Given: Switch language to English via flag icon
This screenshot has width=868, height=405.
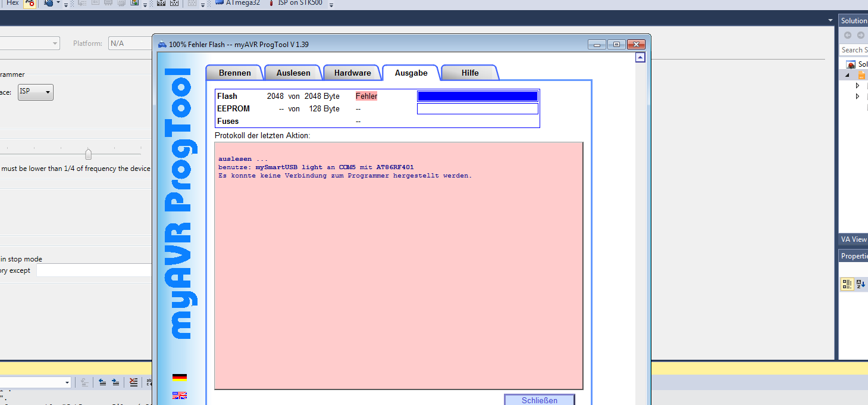Looking at the screenshot, I should click(180, 395).
